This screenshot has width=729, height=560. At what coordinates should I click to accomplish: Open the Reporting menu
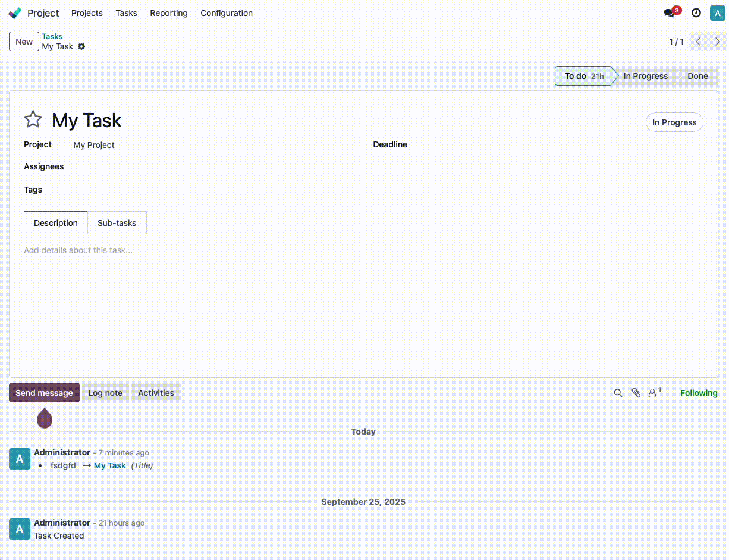(168, 13)
